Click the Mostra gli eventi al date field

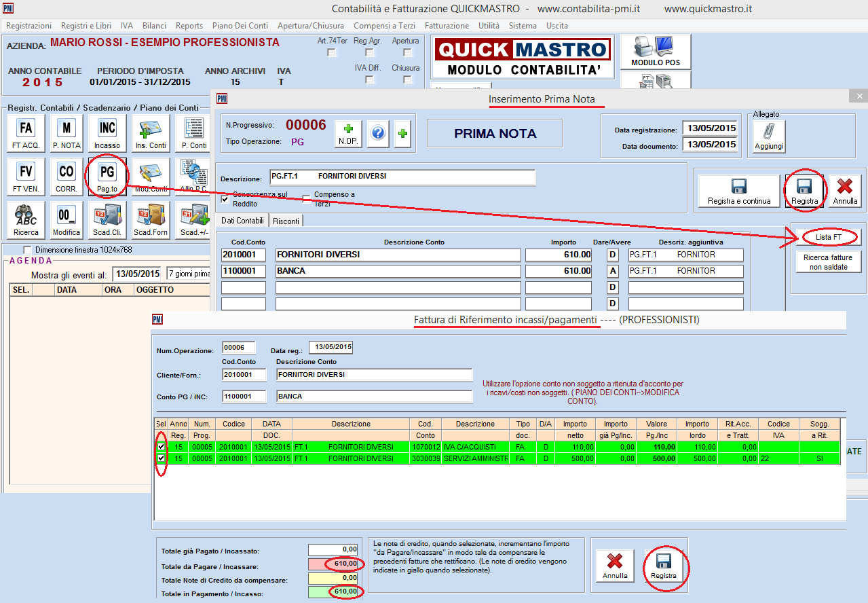(x=138, y=274)
